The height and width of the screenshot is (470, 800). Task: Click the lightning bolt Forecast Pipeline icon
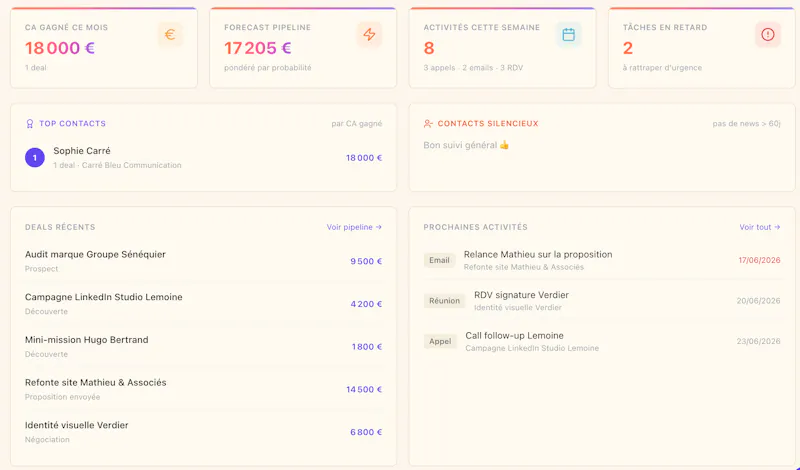pyautogui.click(x=369, y=35)
